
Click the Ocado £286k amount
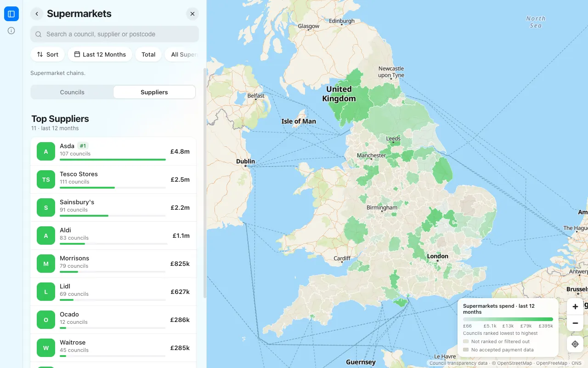tap(180, 320)
